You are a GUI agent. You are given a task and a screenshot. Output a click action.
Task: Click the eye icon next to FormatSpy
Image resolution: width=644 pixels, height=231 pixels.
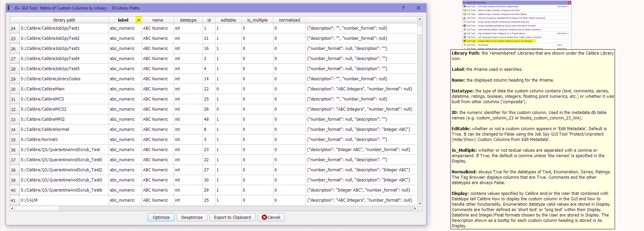[x=465, y=45]
